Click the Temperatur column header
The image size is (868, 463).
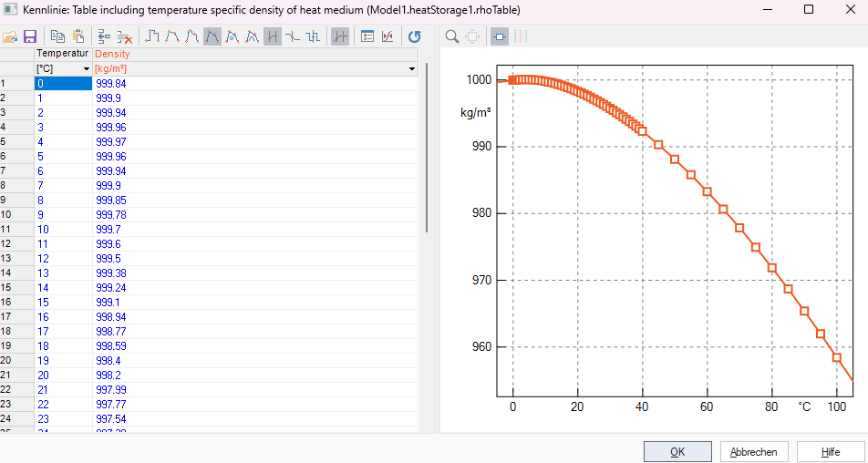pyautogui.click(x=63, y=54)
